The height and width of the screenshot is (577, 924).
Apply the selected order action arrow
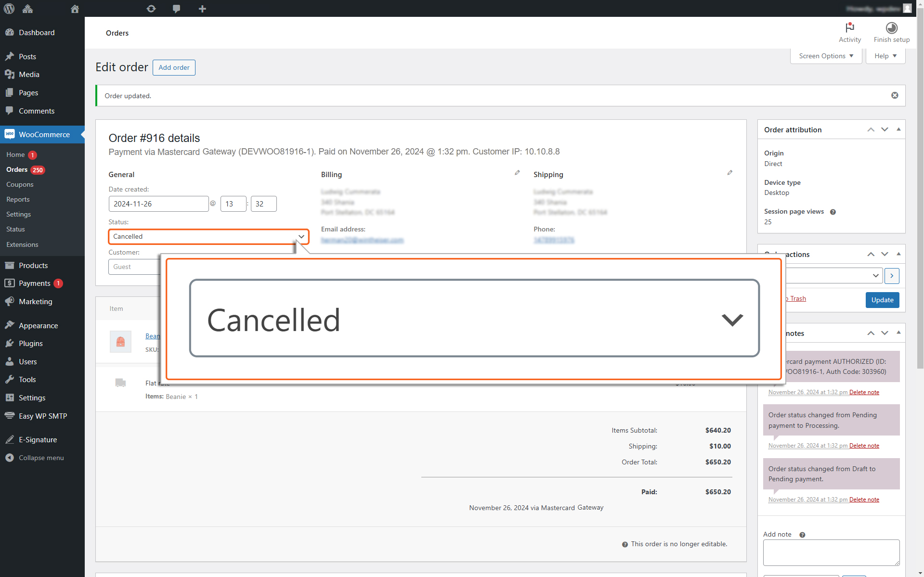coord(892,276)
